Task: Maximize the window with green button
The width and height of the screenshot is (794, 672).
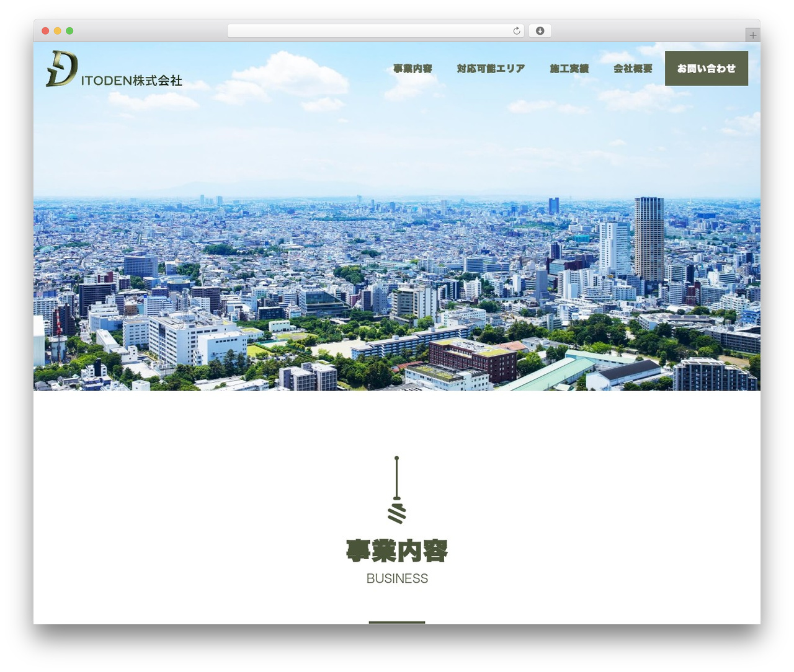Action: pyautogui.click(x=69, y=31)
